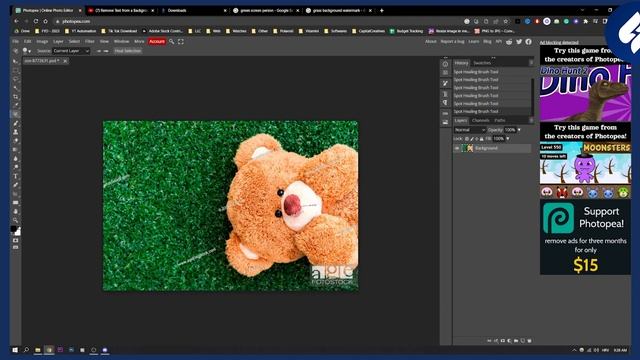Open Photopea's Reddit page icon
Image resolution: width=640 pixels, height=360 pixels.
(x=509, y=42)
